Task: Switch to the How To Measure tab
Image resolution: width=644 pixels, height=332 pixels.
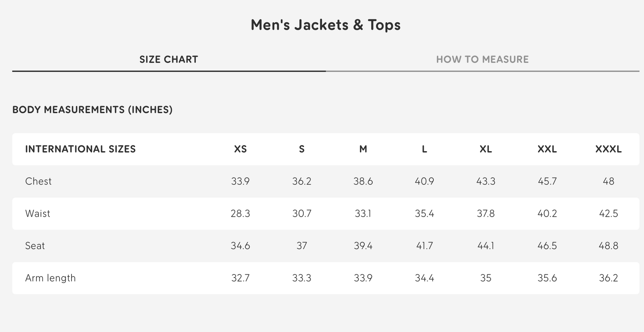Action: point(482,59)
